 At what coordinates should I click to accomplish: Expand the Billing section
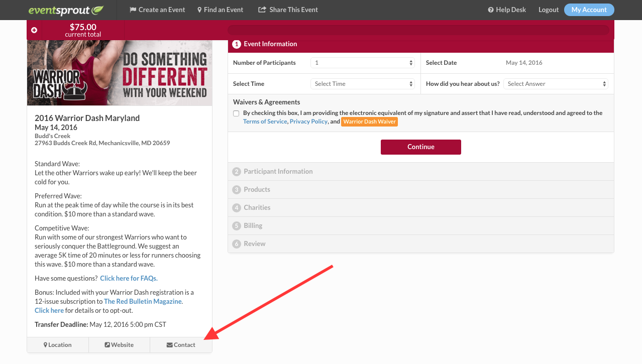click(421, 226)
